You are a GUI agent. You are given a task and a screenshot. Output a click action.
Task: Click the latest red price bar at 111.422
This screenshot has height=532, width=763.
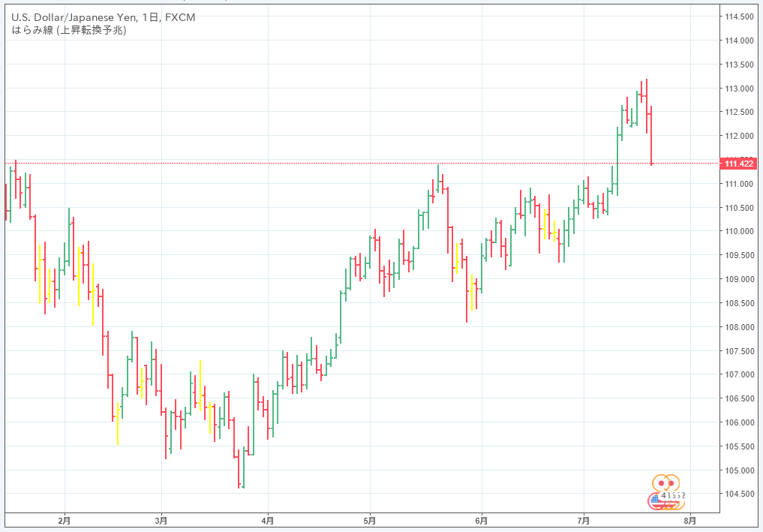click(x=651, y=135)
